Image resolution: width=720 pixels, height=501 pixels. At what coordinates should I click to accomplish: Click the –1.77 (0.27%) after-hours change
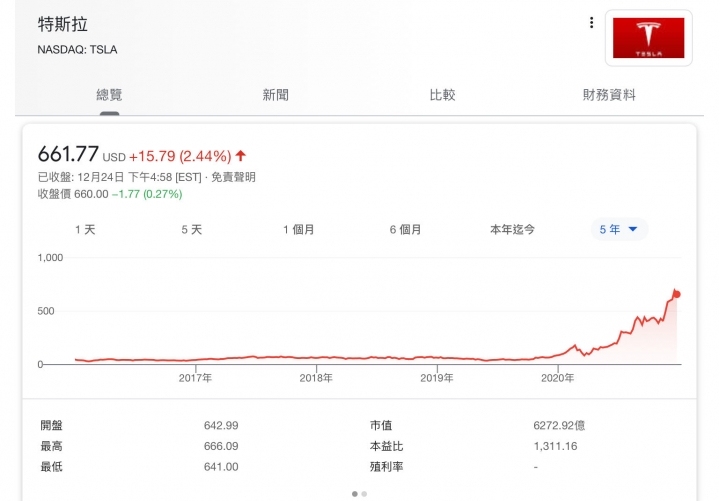tap(147, 194)
